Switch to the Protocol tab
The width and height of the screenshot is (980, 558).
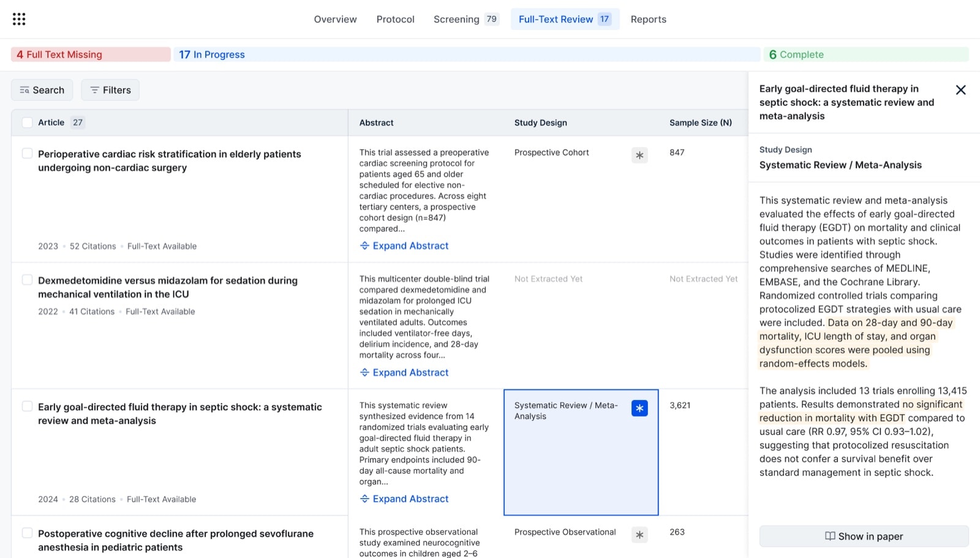[395, 19]
